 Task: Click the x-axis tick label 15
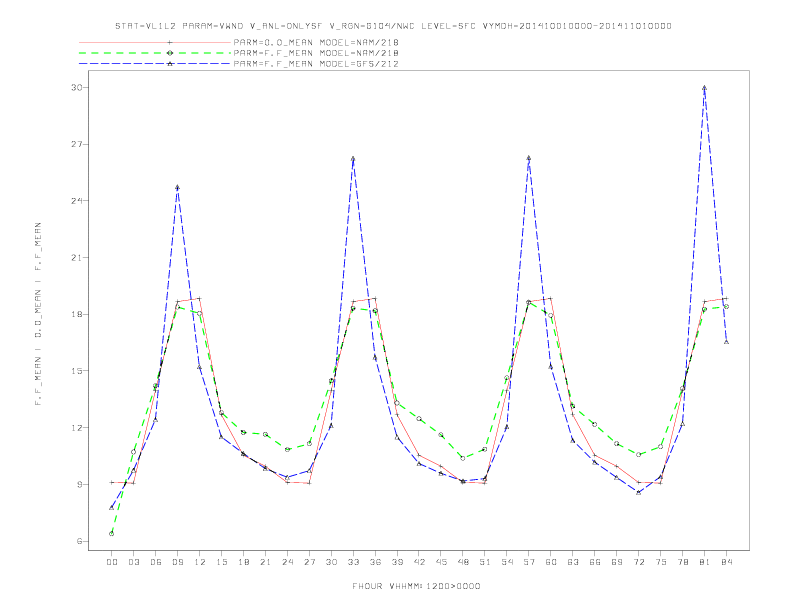pyautogui.click(x=221, y=562)
